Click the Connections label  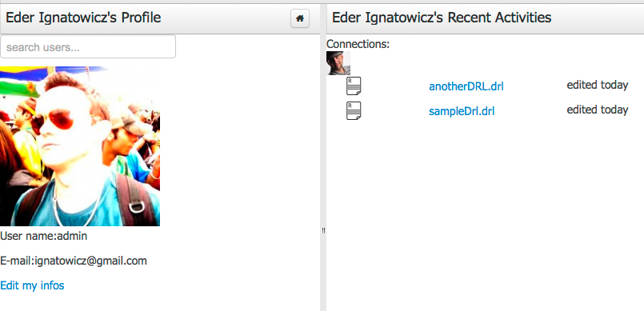[358, 44]
